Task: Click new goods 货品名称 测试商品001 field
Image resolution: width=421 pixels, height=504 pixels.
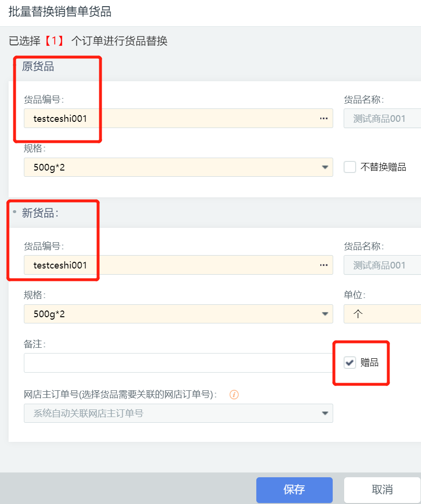Action: point(382,265)
